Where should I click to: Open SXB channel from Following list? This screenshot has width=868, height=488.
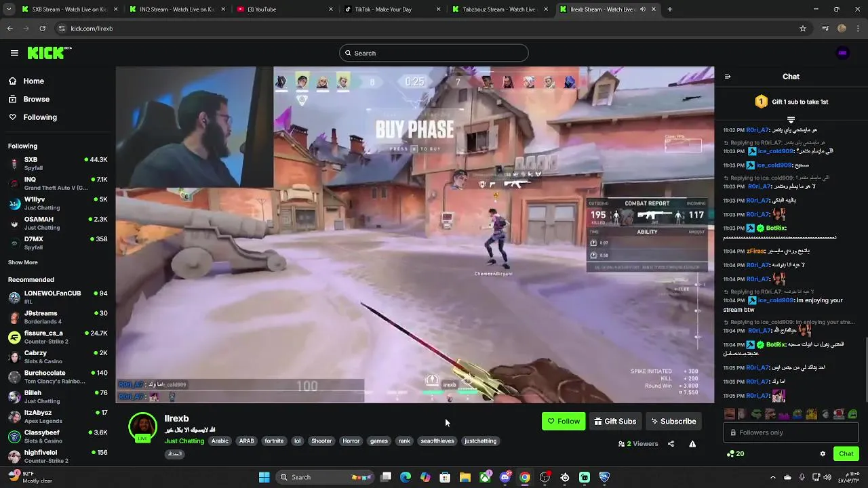tap(58, 163)
